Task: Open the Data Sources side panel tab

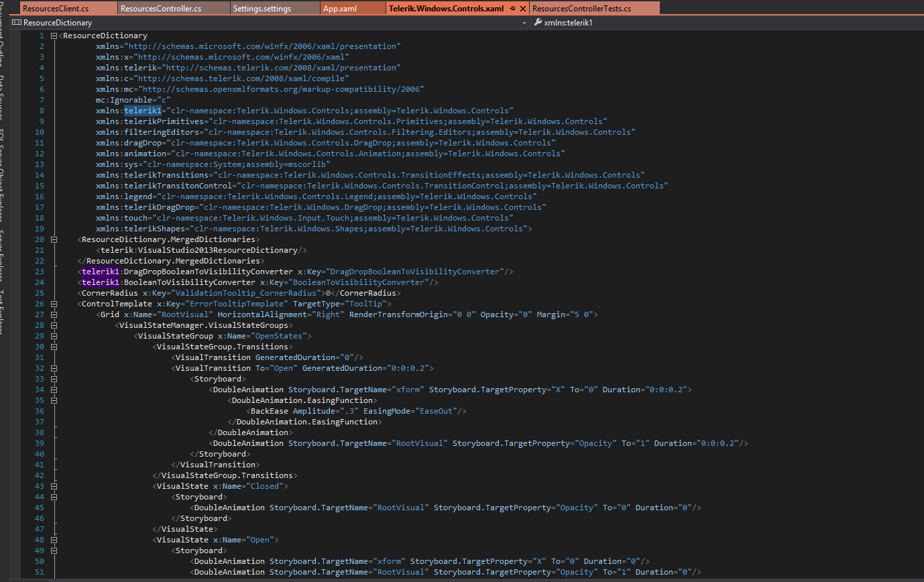Action: point(3,97)
